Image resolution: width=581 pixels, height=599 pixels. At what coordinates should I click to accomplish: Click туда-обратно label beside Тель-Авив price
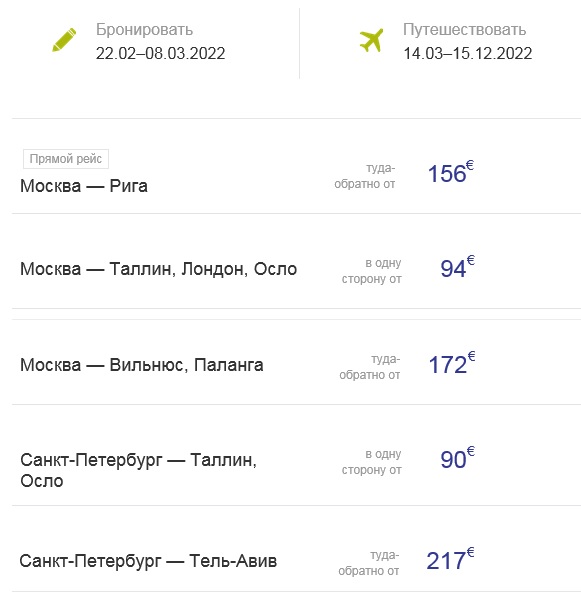pos(369,563)
